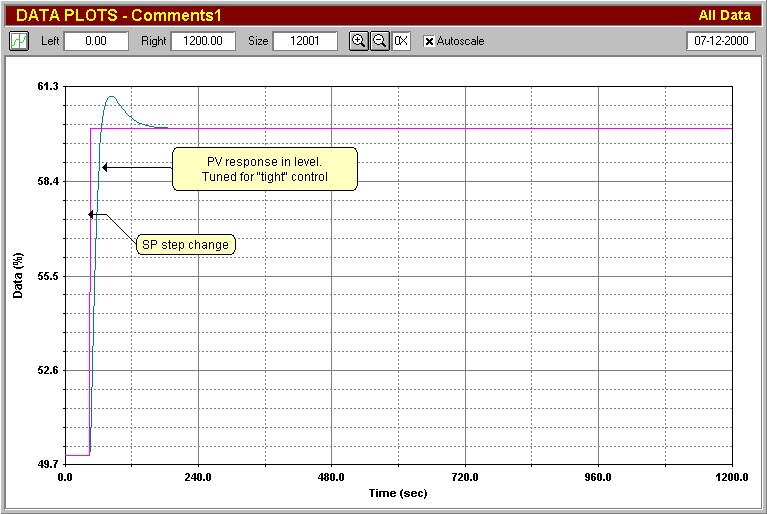767x514 pixels.
Task: Click the zoom in magnifier icon
Action: [359, 41]
